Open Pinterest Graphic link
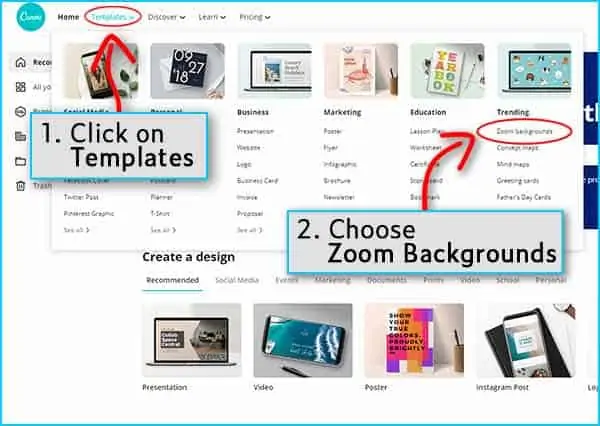 pyautogui.click(x=89, y=214)
